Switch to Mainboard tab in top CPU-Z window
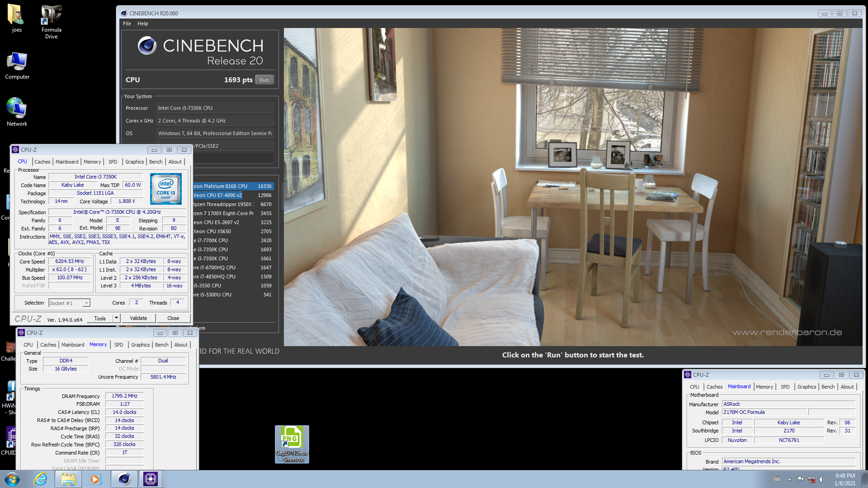868x488 pixels. coord(67,162)
